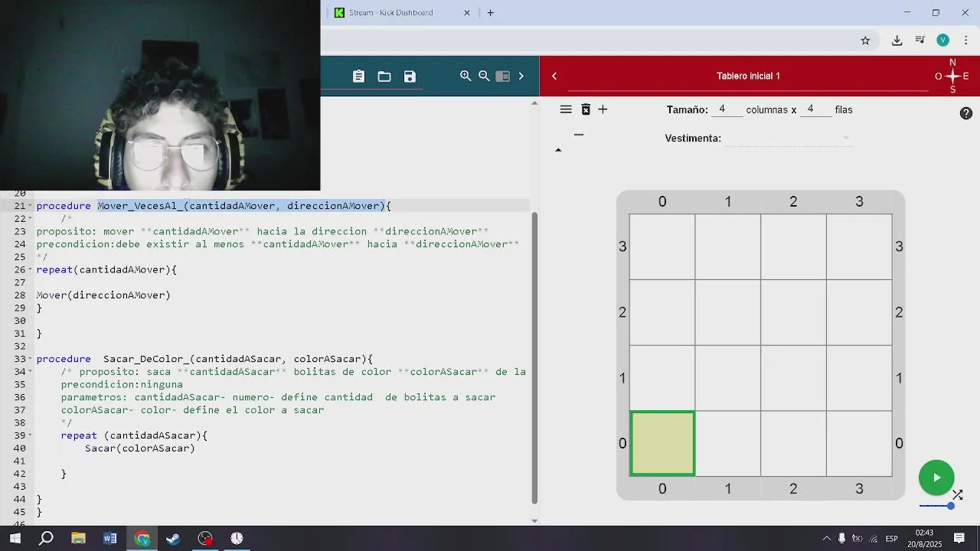Toggle the split panel layout icon

(503, 76)
